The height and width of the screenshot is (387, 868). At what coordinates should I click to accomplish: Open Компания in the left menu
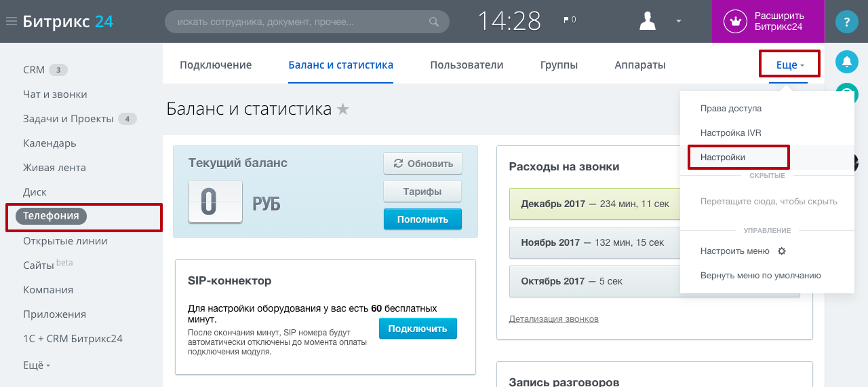click(48, 290)
